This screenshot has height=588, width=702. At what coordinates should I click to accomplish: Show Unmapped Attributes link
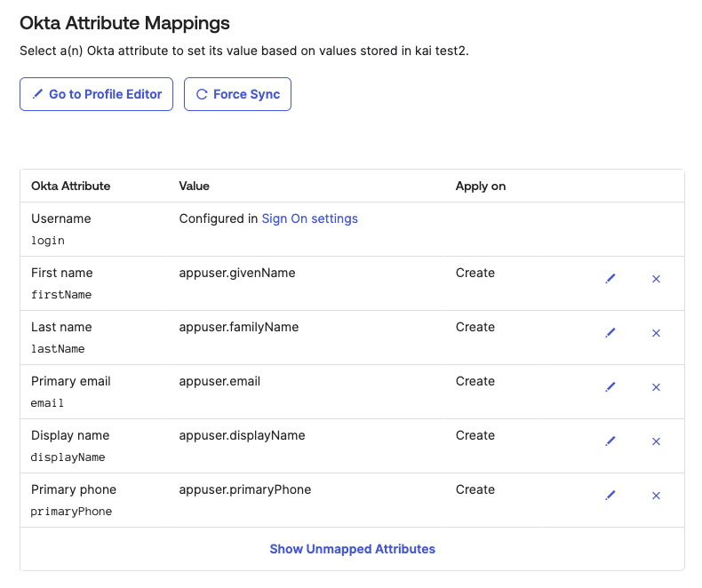(x=353, y=549)
